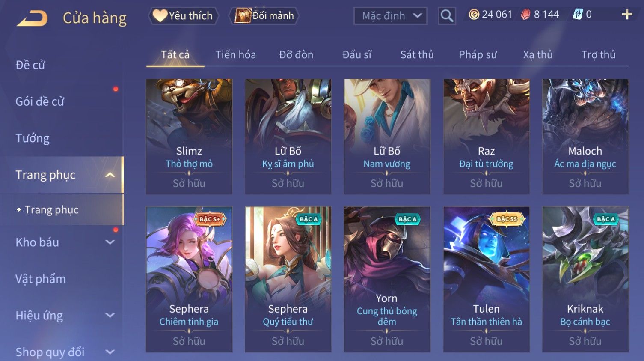Select the Slimz Thỏ thợ mỏ skin card
Screen dimensions: 644x361
[x=189, y=136]
